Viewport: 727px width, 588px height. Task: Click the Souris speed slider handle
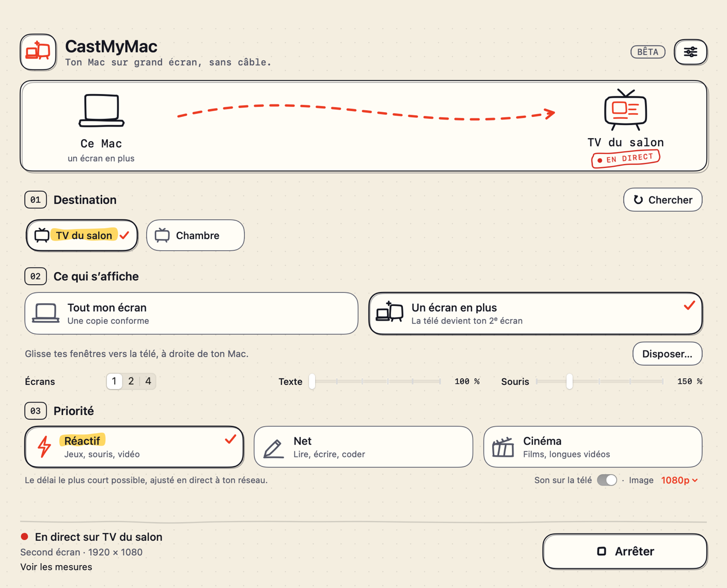[570, 381]
